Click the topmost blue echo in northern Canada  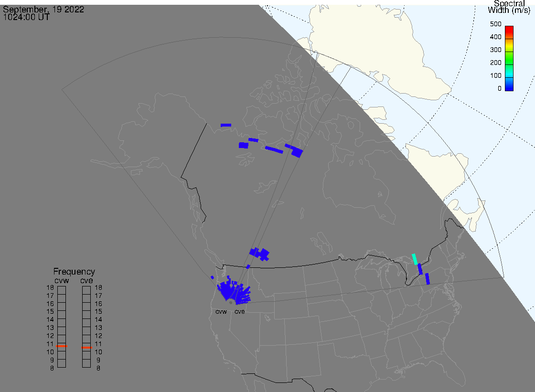click(226, 125)
